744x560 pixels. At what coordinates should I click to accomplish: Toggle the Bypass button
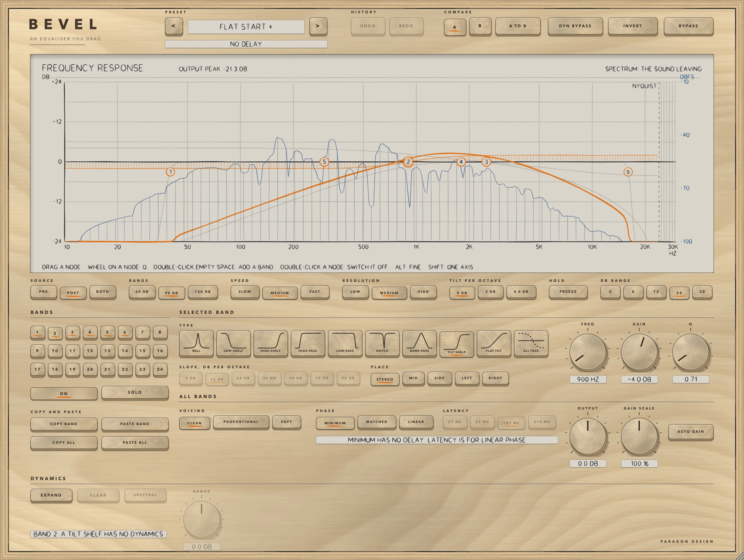point(688,26)
